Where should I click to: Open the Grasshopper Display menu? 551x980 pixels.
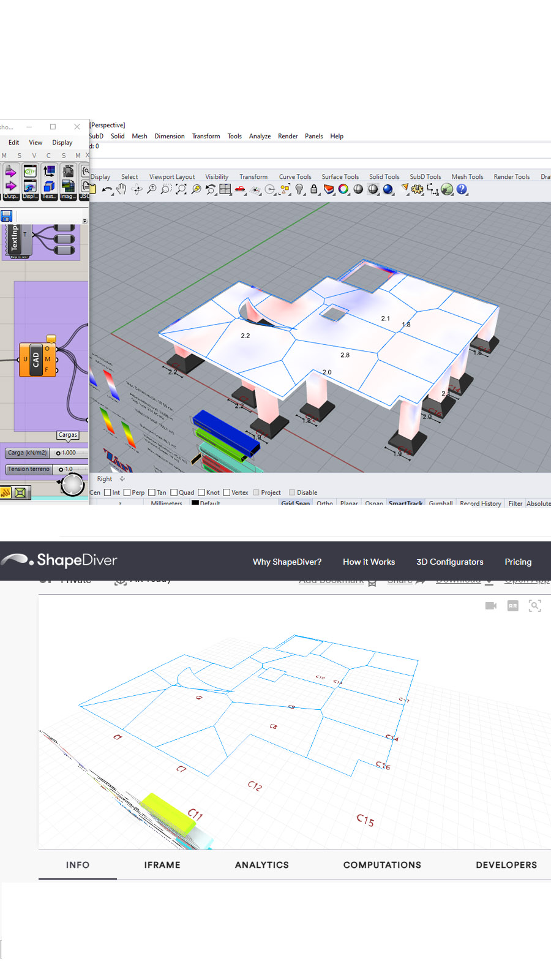[x=62, y=142]
